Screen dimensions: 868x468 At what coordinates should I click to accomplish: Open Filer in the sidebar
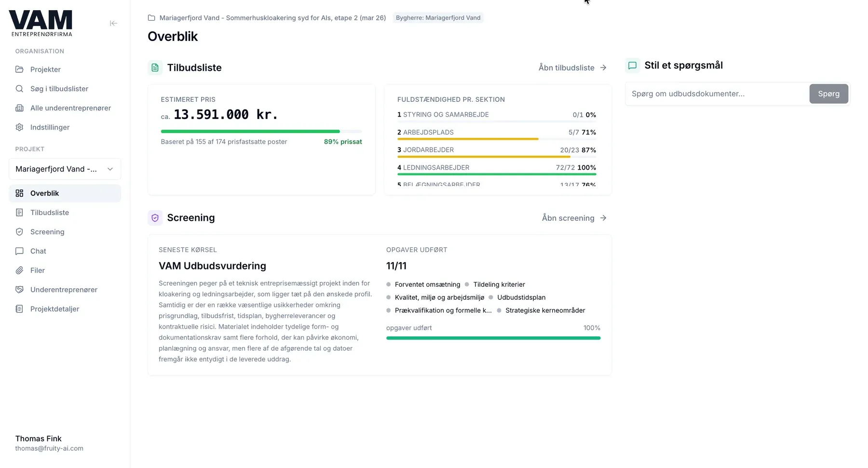coord(65,270)
